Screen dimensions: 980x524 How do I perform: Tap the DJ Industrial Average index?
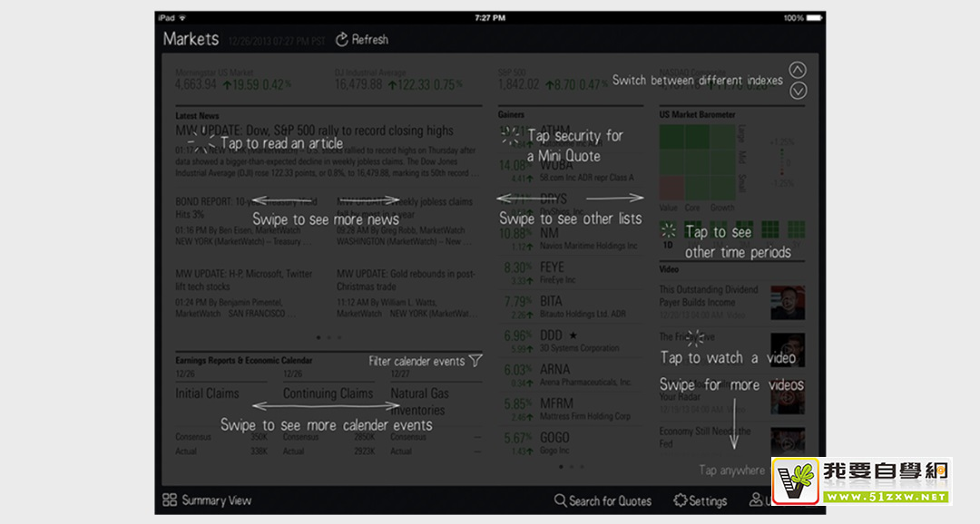pos(397,80)
